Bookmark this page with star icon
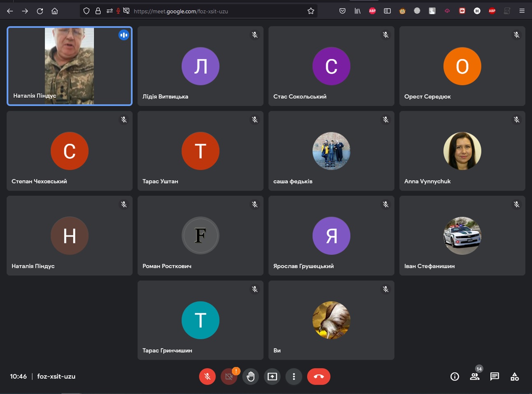This screenshot has width=532, height=394. [x=311, y=11]
